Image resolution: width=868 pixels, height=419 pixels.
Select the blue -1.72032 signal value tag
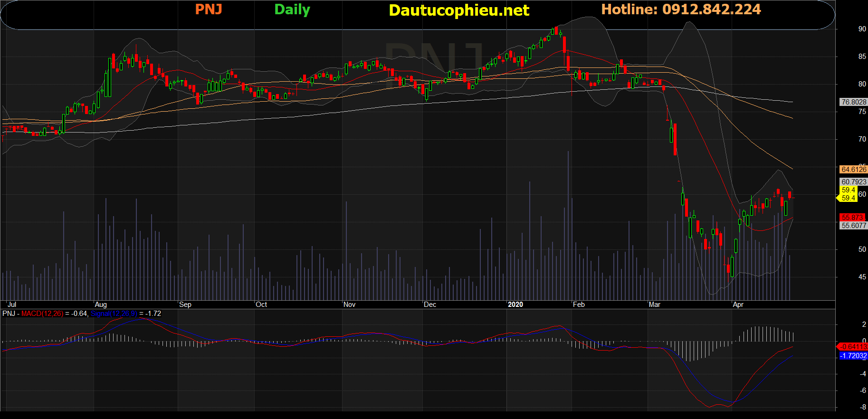tap(853, 356)
